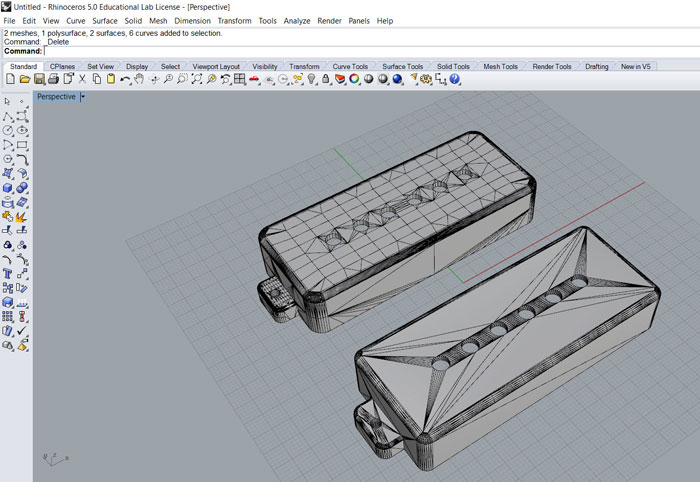The width and height of the screenshot is (700, 482).
Task: Open the Tools menu
Action: [x=267, y=21]
